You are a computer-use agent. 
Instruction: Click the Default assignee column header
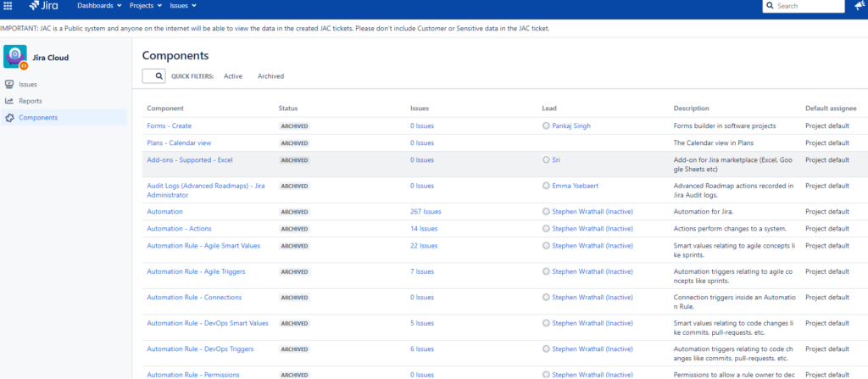(x=831, y=108)
